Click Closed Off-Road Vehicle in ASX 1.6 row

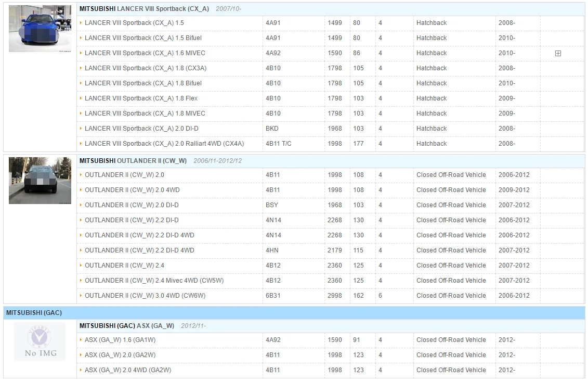click(451, 340)
